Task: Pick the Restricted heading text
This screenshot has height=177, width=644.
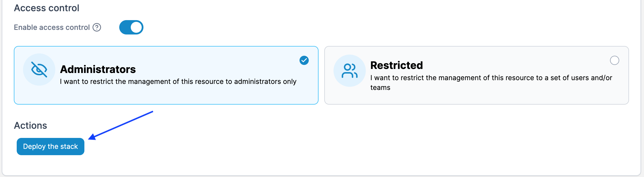Action: (396, 65)
